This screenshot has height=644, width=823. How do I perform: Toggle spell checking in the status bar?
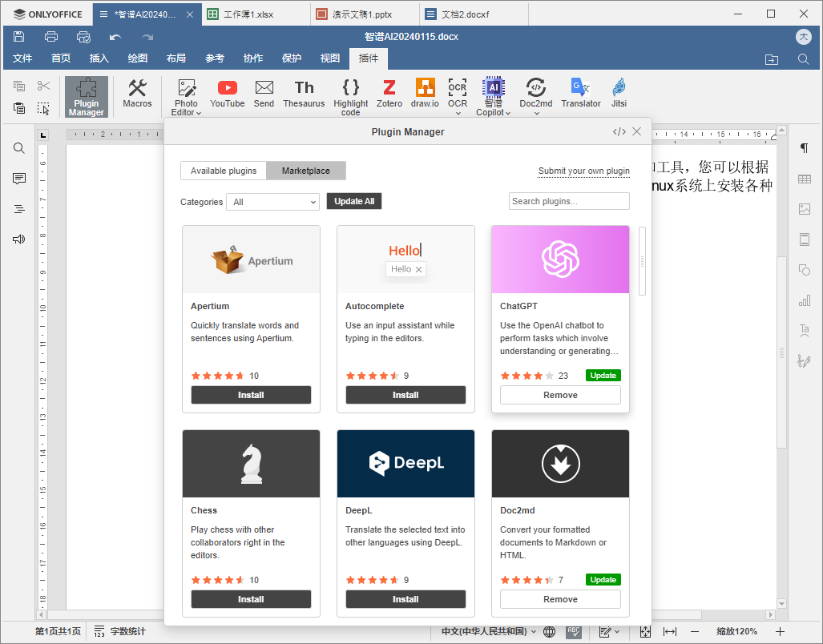[574, 631]
